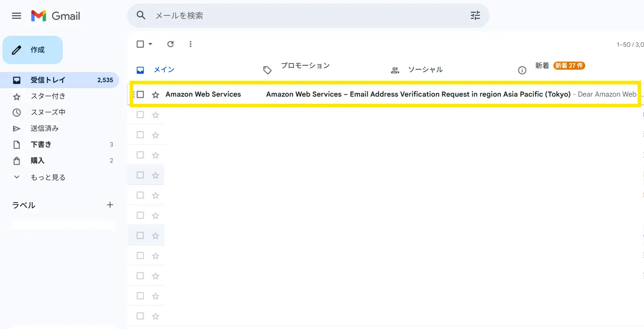Show search options filter icon

point(475,15)
